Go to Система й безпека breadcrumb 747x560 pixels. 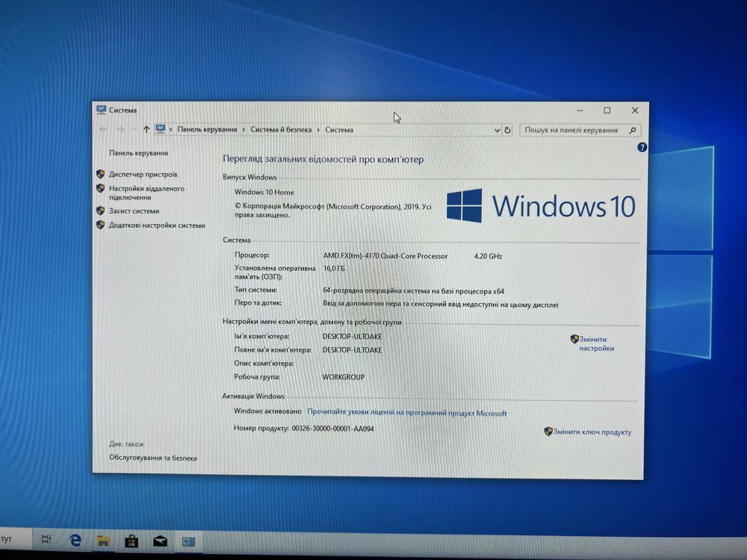[281, 129]
